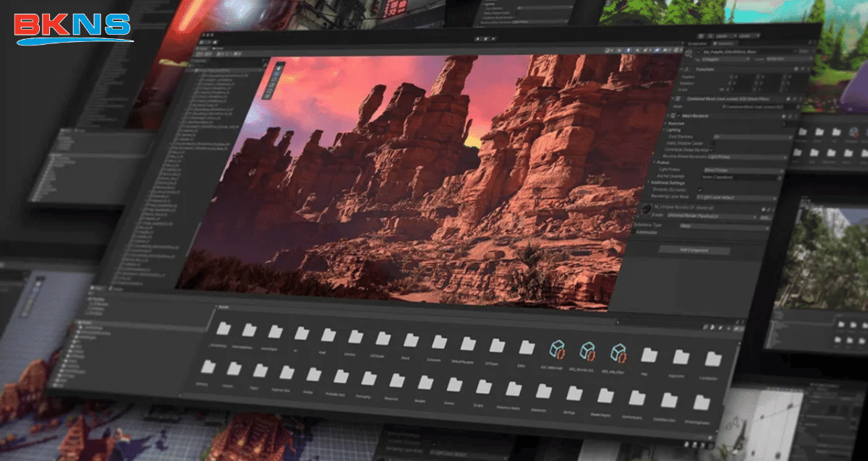This screenshot has height=461, width=868.
Task: Click the game object cube icon in Inspector
Action: pyautogui.click(x=689, y=52)
